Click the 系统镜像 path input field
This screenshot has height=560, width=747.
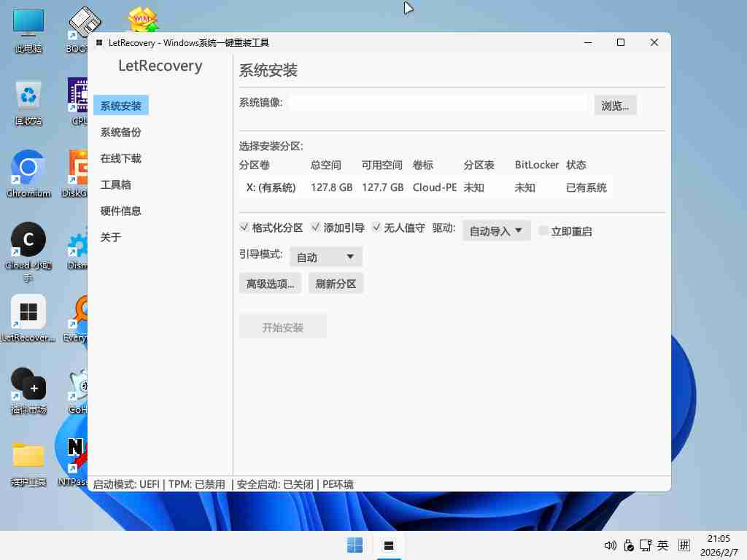[438, 103]
